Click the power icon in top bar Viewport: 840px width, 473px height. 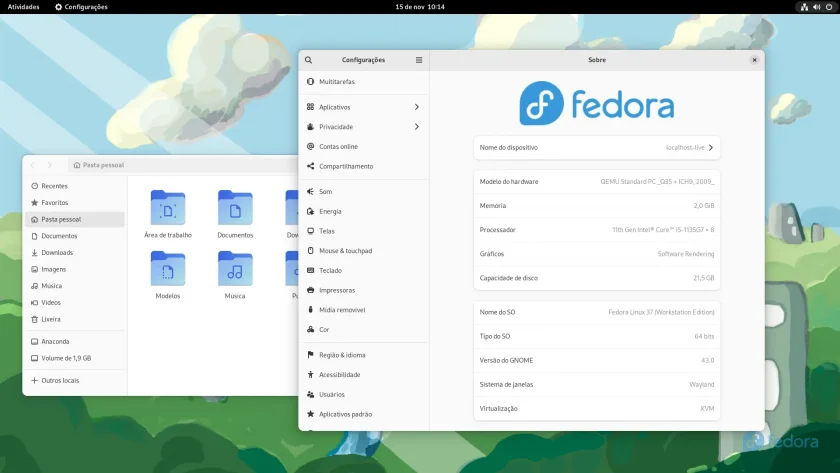click(829, 7)
